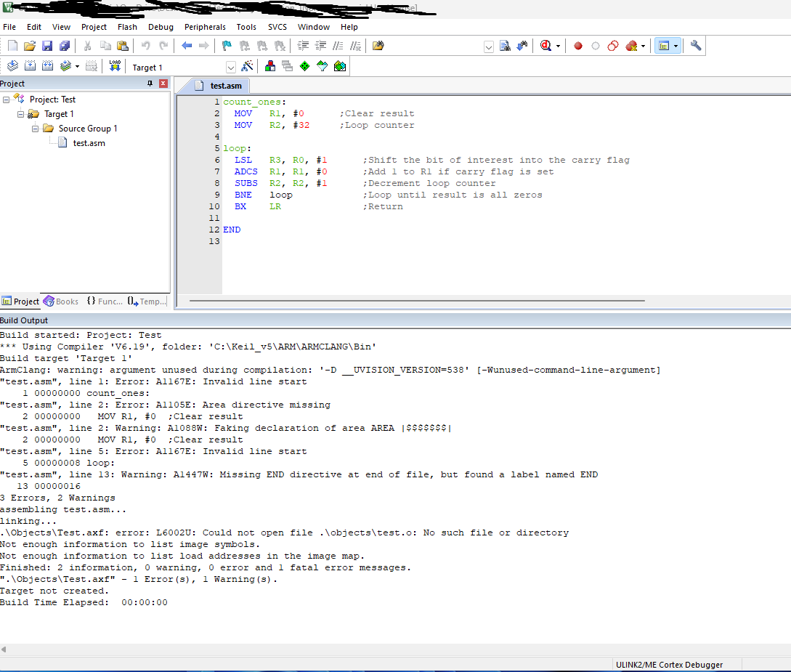The height and width of the screenshot is (672, 791).
Task: Insert a bookmark at current line
Action: 226,45
